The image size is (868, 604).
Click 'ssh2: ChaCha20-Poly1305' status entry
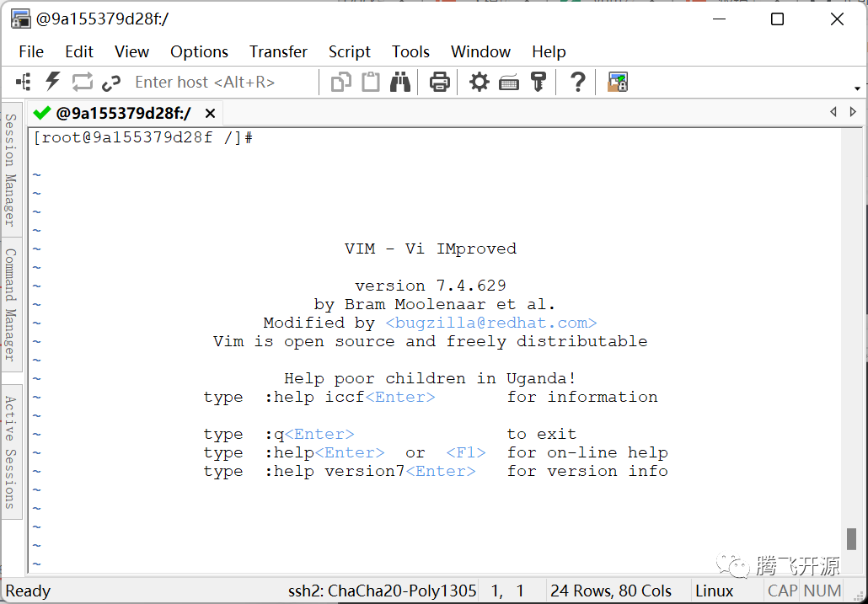pos(382,591)
